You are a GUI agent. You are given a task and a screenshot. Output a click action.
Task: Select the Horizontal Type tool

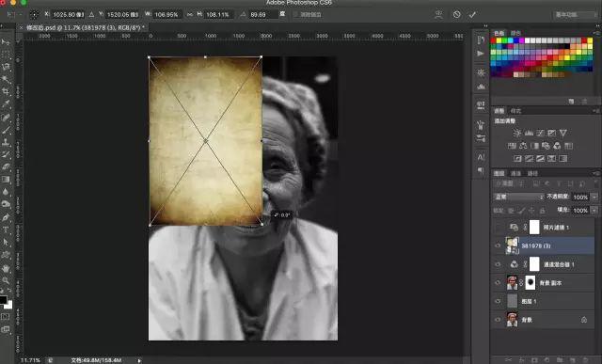tap(6, 229)
